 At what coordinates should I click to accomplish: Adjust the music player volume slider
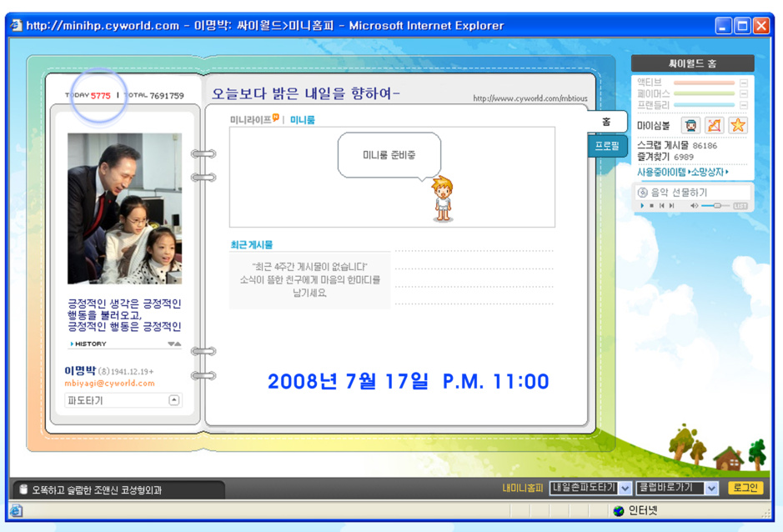click(x=715, y=206)
